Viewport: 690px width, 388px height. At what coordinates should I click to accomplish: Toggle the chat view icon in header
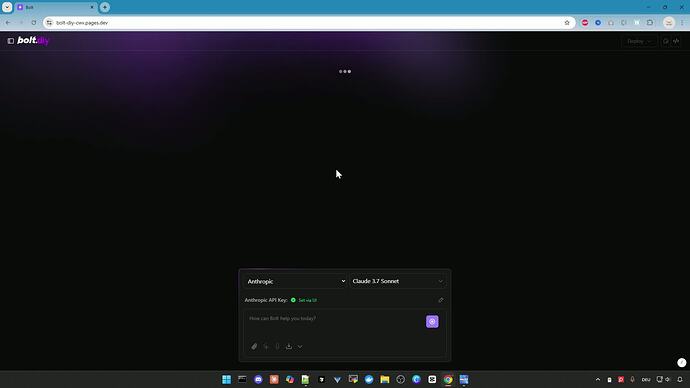(x=666, y=41)
